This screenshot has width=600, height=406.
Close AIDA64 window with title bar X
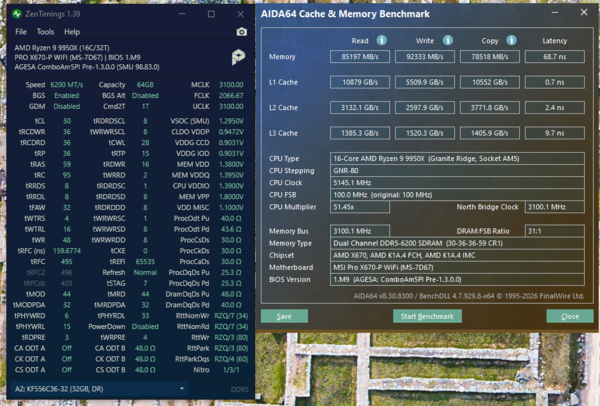[584, 13]
